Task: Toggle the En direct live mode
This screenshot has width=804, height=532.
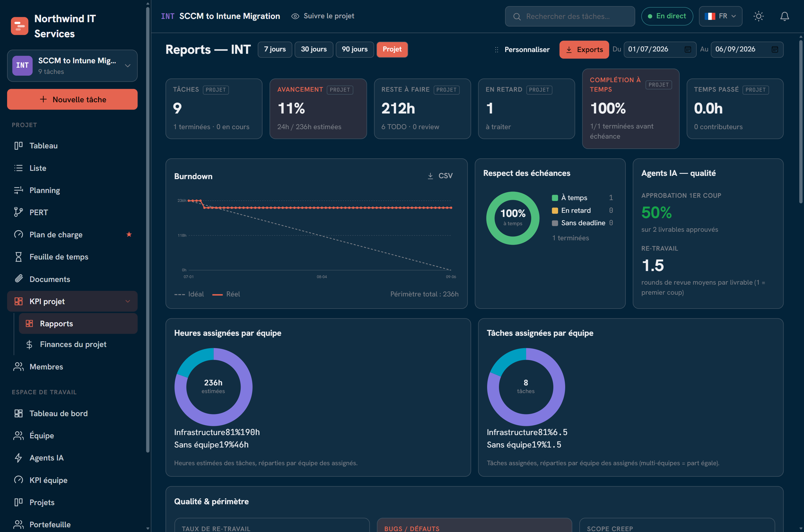Action: coord(667,16)
